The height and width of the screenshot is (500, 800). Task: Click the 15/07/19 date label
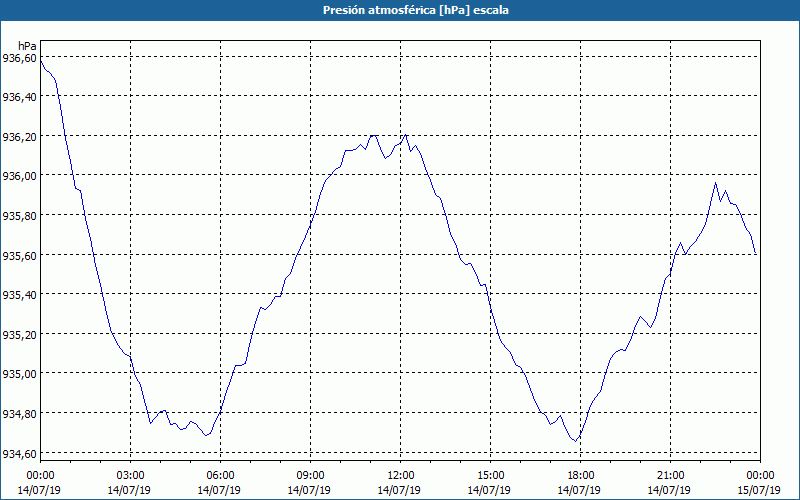[759, 490]
